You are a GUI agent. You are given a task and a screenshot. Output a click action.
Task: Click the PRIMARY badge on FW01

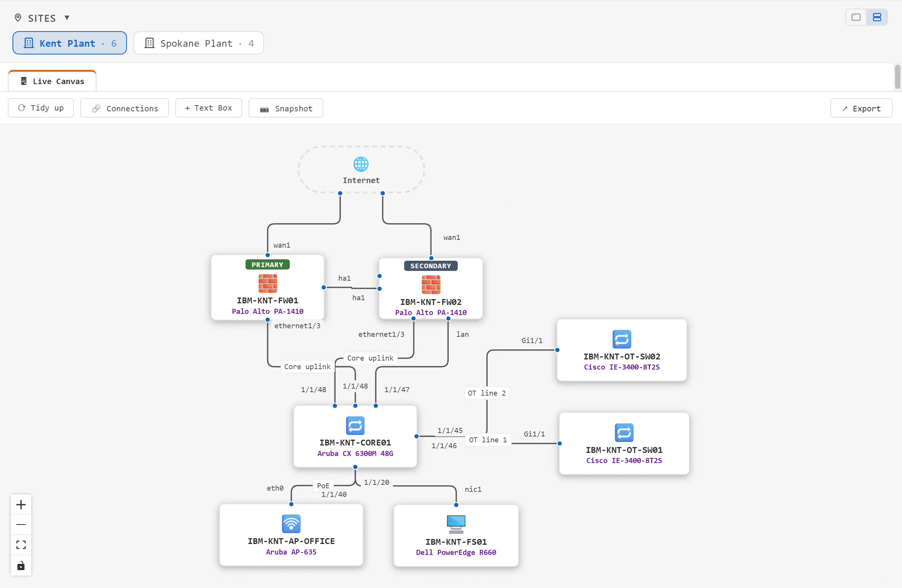pos(268,265)
